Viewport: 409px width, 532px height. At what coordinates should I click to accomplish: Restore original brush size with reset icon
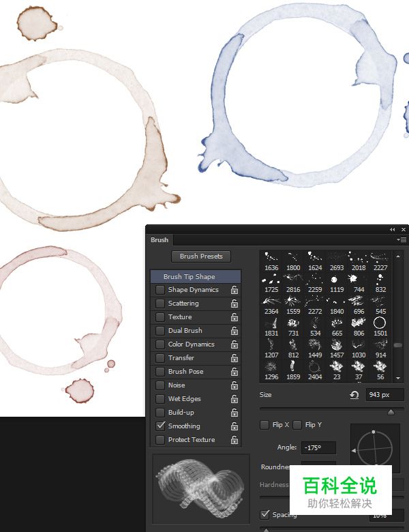pyautogui.click(x=354, y=395)
